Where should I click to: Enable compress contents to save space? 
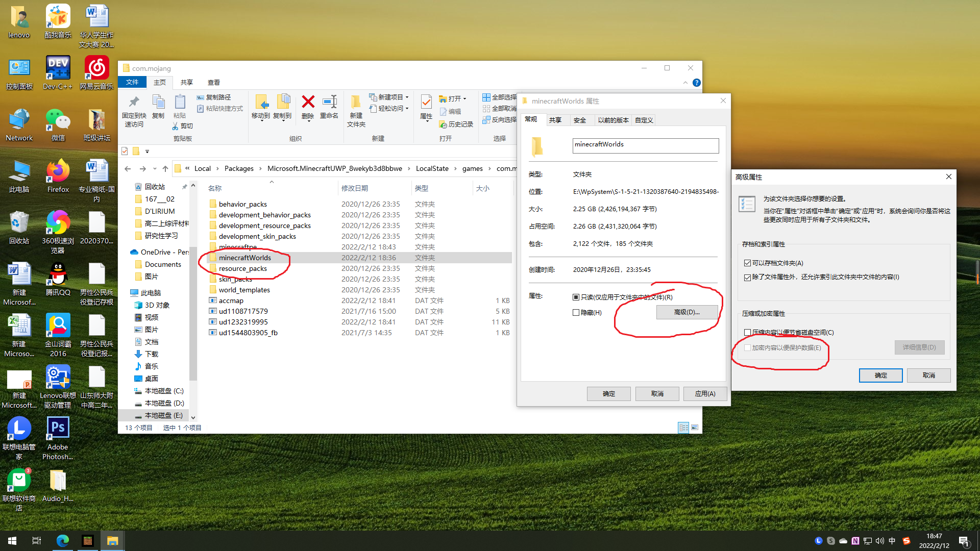click(747, 333)
